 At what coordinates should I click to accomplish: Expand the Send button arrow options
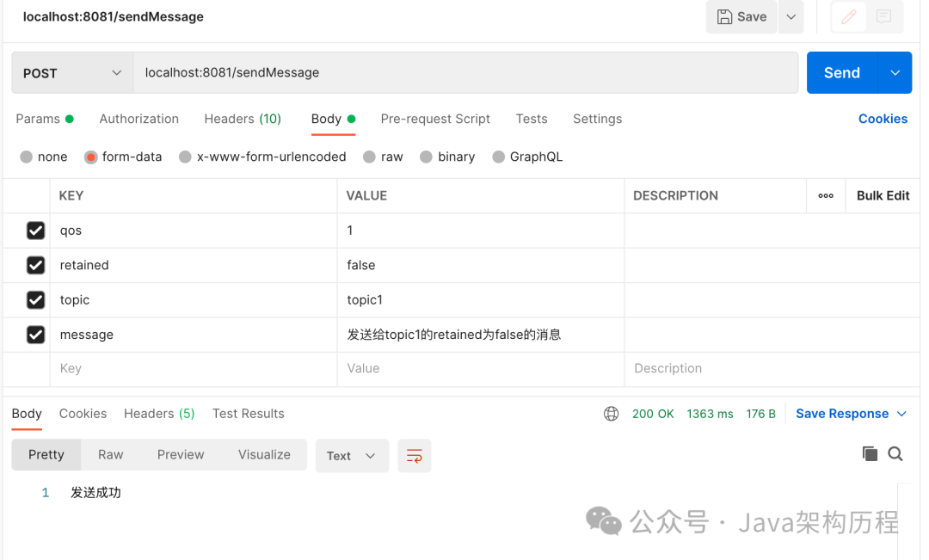pyautogui.click(x=895, y=73)
